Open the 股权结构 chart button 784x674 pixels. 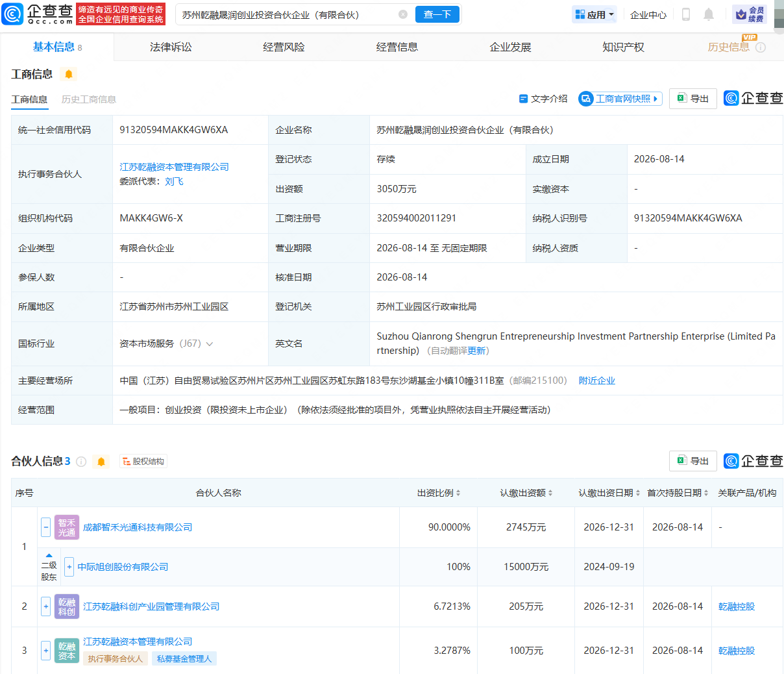pyautogui.click(x=143, y=462)
